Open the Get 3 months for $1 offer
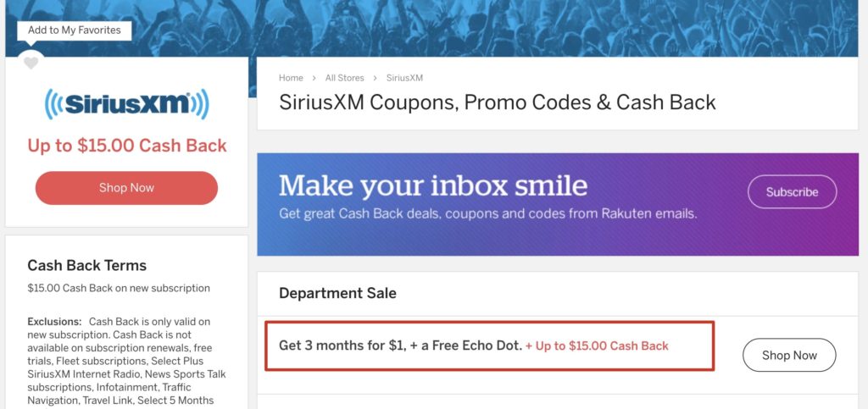This screenshot has width=868, height=409. 400,345
